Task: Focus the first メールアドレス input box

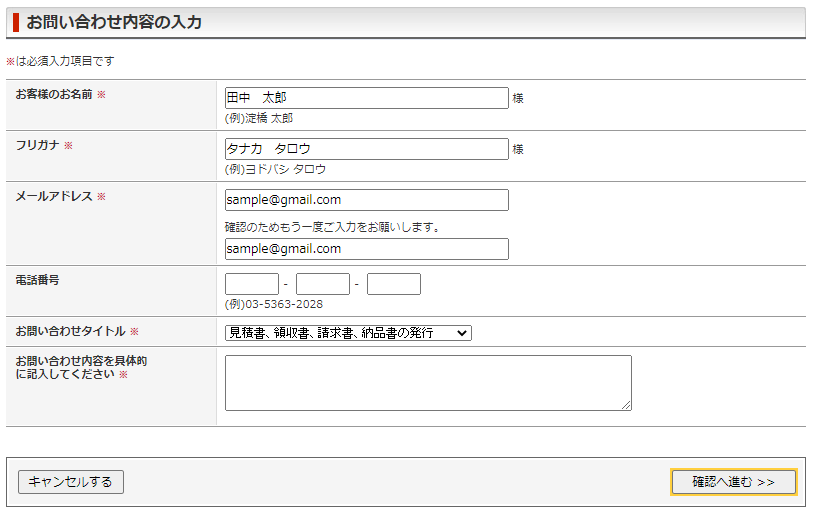Action: point(366,200)
